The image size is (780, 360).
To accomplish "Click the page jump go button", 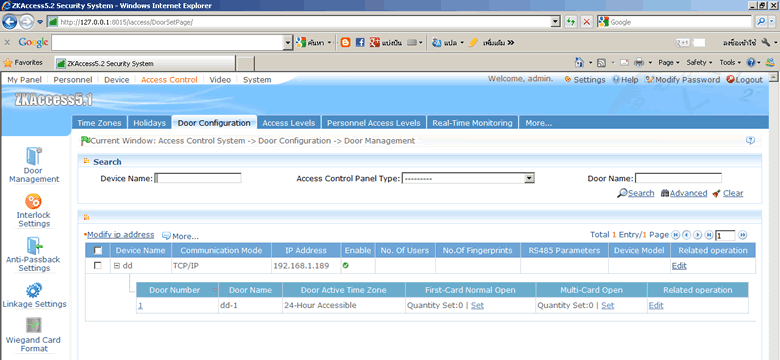I will (x=743, y=235).
